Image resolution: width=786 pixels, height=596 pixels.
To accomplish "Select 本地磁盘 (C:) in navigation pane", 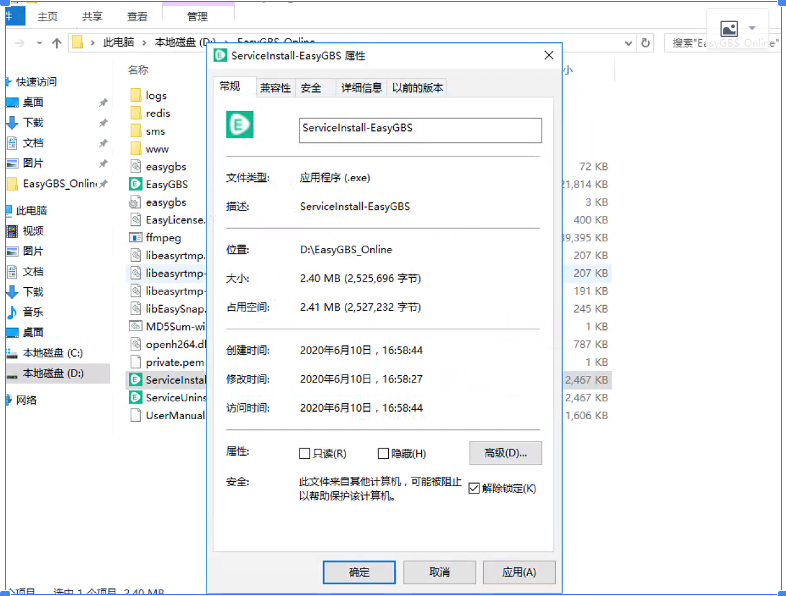I will click(53, 353).
